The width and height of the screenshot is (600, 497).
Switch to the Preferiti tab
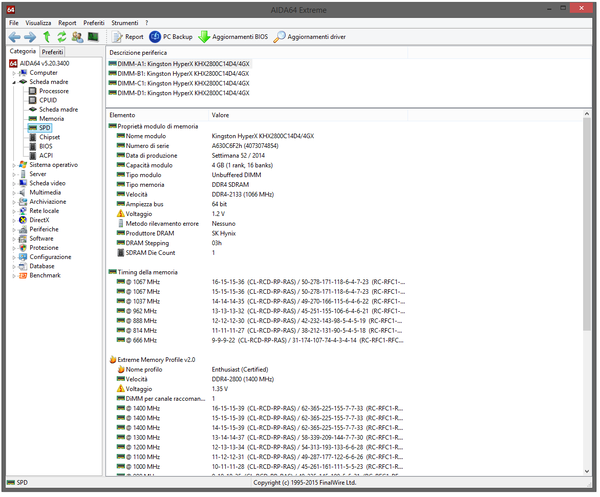point(52,52)
